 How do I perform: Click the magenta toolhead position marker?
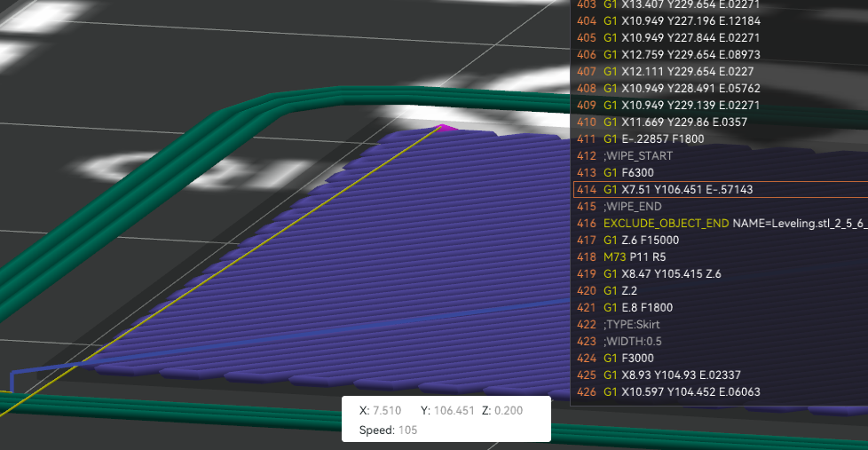point(444,128)
